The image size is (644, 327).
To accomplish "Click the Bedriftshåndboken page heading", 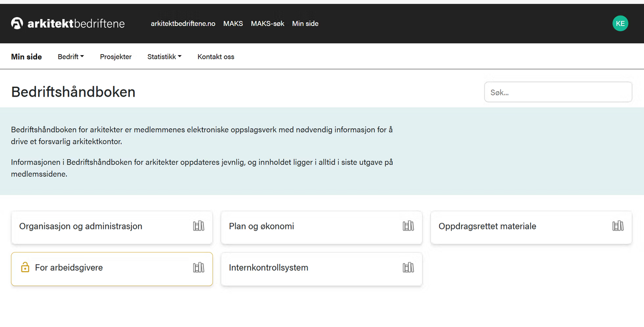I will [73, 92].
